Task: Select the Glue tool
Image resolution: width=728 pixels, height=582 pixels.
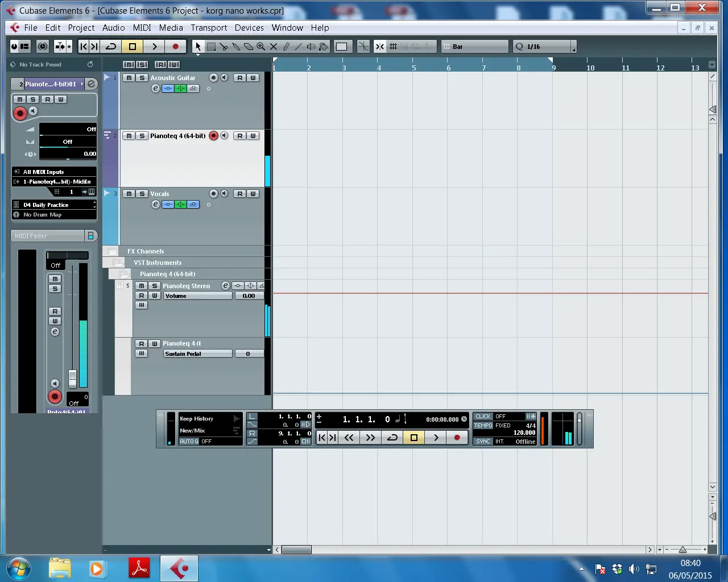Action: coord(236,47)
